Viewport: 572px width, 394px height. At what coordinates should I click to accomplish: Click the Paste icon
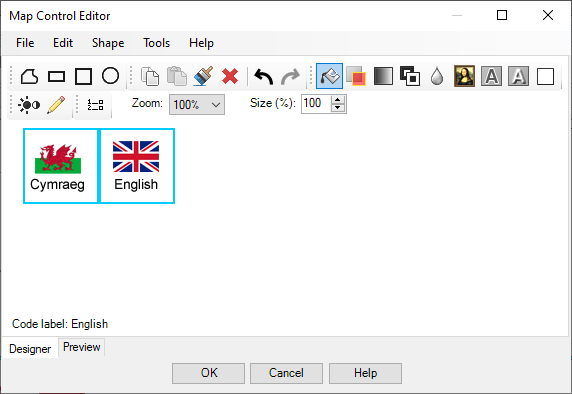177,76
